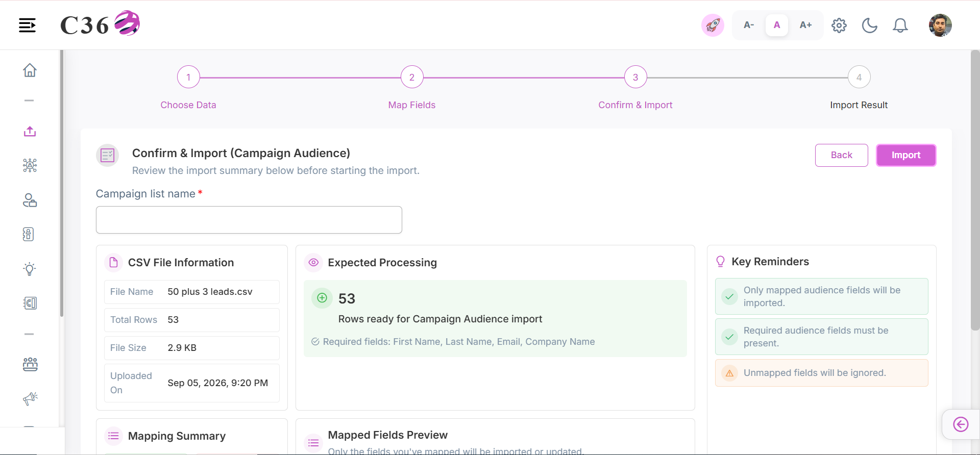
Task: Open the upload icon in the sidebar
Action: (x=30, y=131)
